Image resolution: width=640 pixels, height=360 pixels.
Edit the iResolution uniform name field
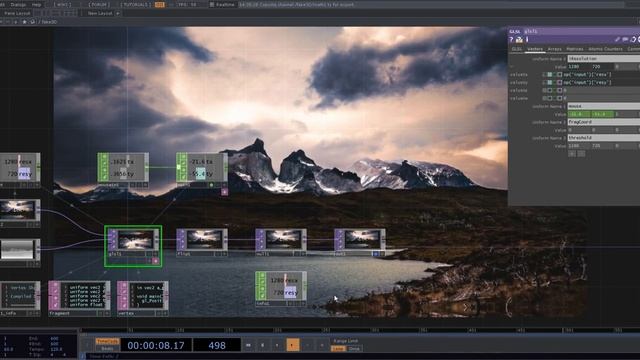(x=604, y=59)
